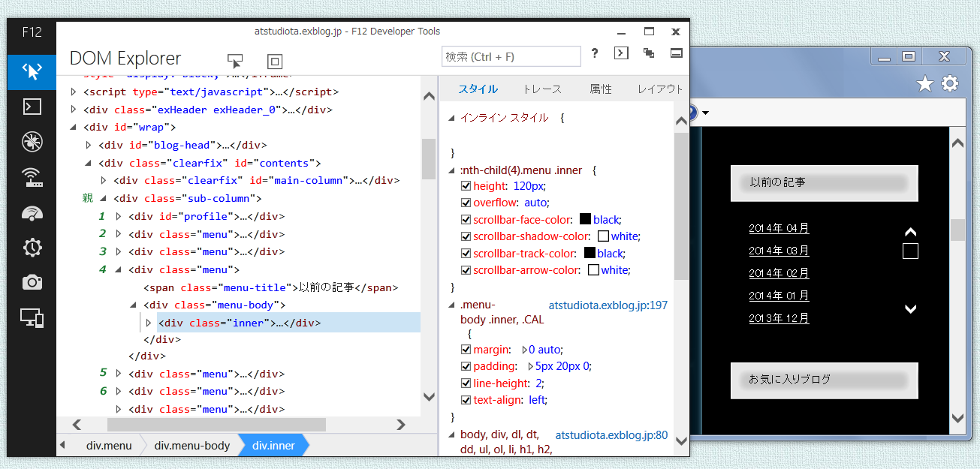The height and width of the screenshot is (469, 980).
Task: Expand the margin shorthand values triangle
Action: [524, 350]
